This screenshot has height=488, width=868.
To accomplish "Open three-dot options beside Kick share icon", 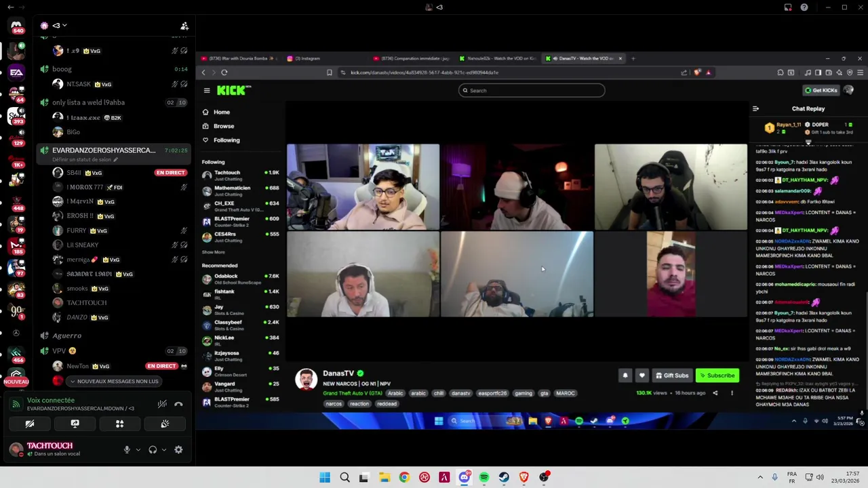I will pyautogui.click(x=732, y=393).
